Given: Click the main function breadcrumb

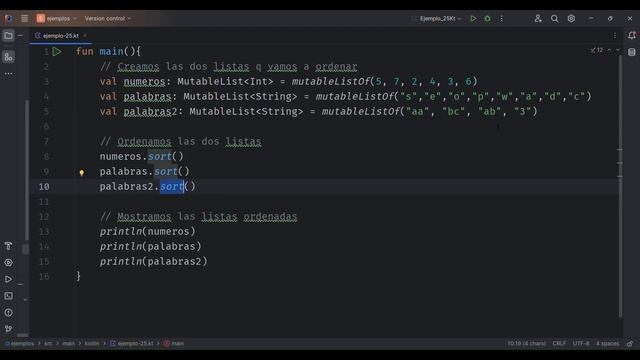Looking at the screenshot, I should 174,344.
